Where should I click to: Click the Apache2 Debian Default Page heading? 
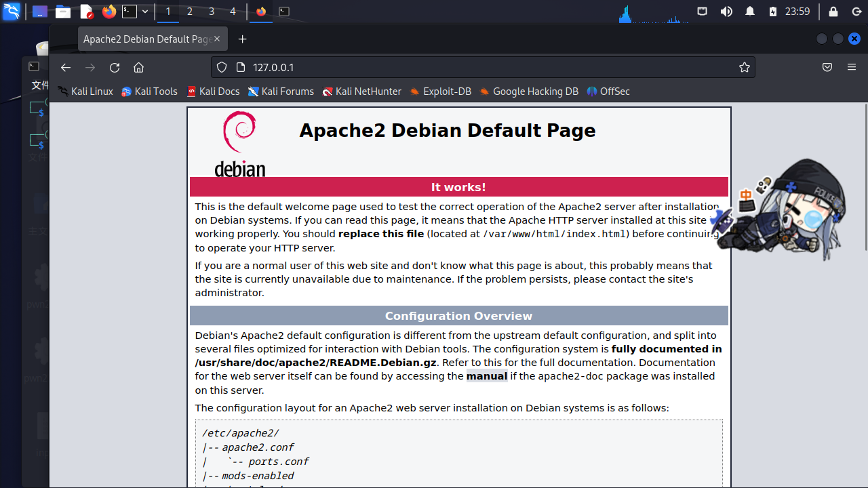click(x=448, y=130)
